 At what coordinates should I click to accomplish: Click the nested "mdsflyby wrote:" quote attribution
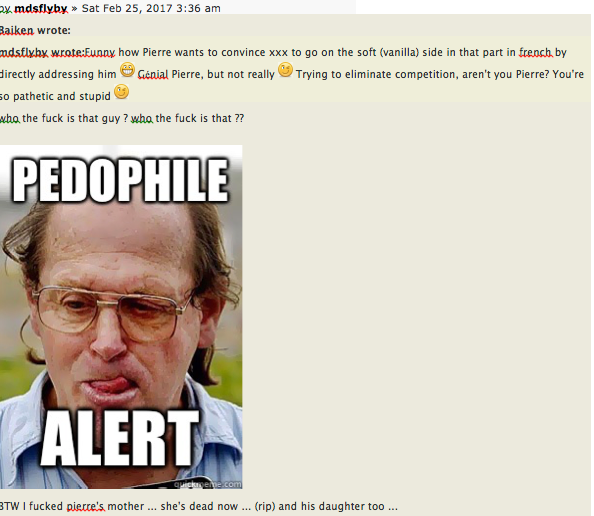pyautogui.click(x=42, y=52)
